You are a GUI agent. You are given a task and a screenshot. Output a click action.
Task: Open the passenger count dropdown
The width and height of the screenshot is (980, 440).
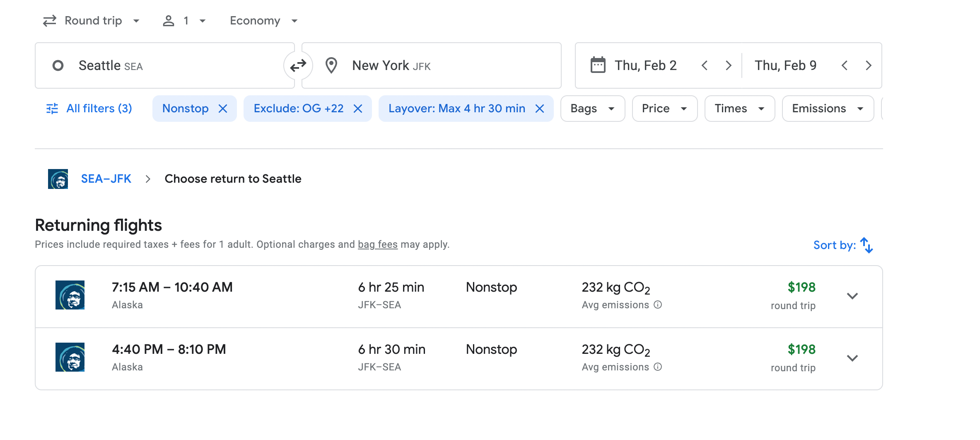[184, 21]
